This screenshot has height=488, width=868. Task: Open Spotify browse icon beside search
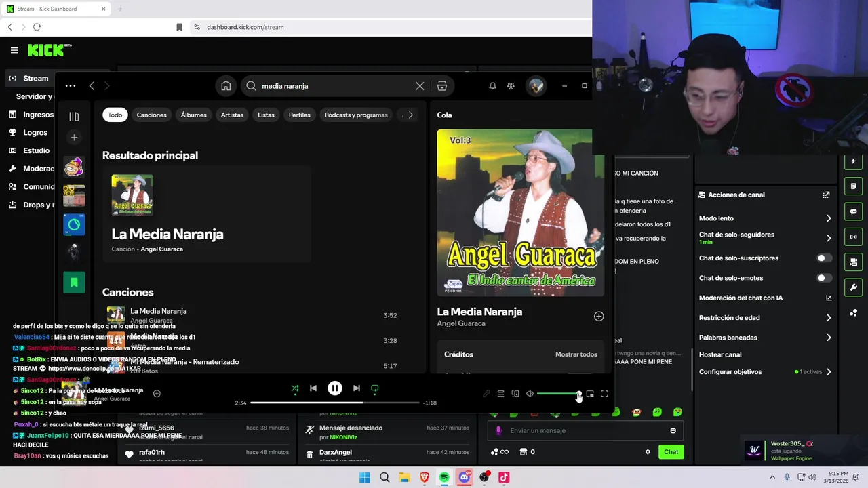(442, 86)
